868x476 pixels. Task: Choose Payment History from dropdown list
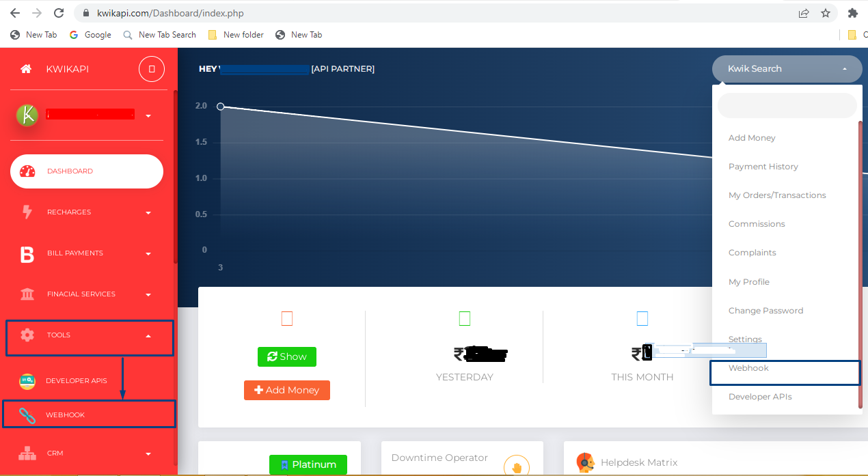[763, 167]
